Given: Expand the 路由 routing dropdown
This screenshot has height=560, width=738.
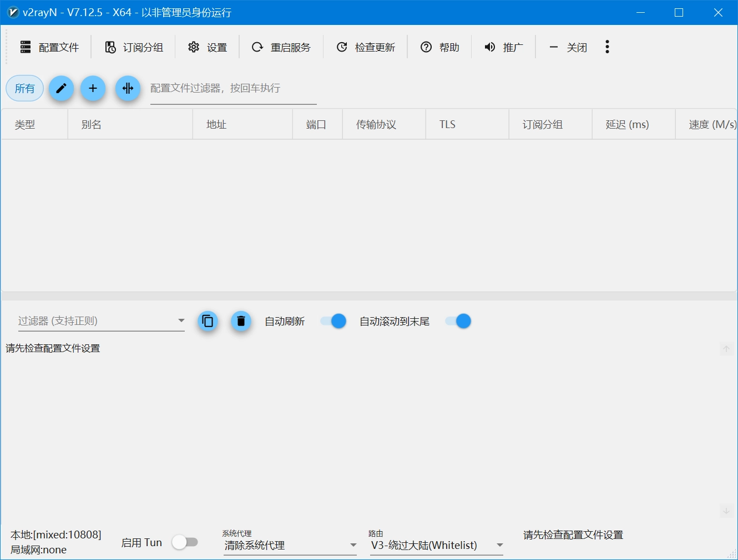Looking at the screenshot, I should point(437,546).
